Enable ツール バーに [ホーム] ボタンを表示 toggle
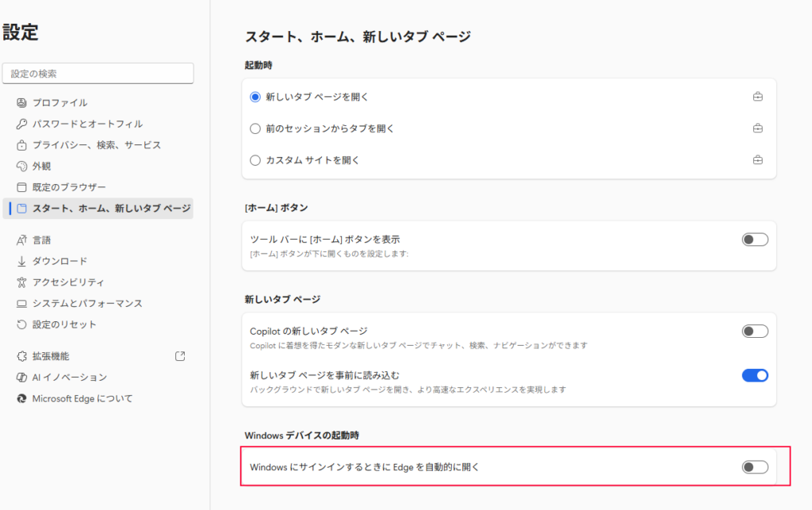This screenshot has width=812, height=510. [755, 240]
